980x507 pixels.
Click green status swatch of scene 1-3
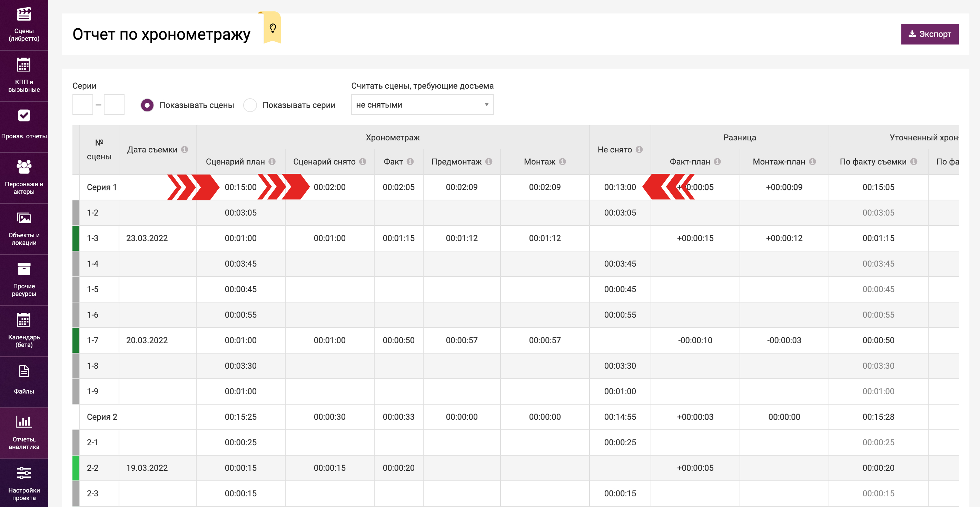pos(76,238)
